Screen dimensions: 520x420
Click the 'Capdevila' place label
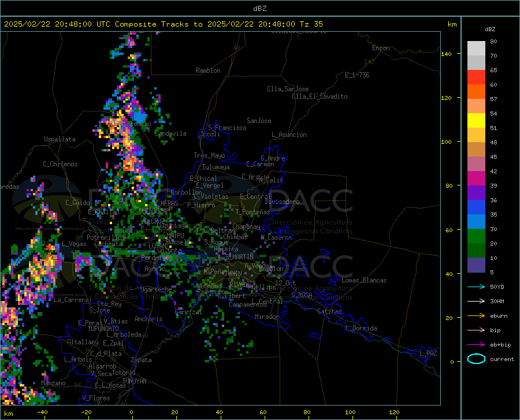tap(170, 133)
